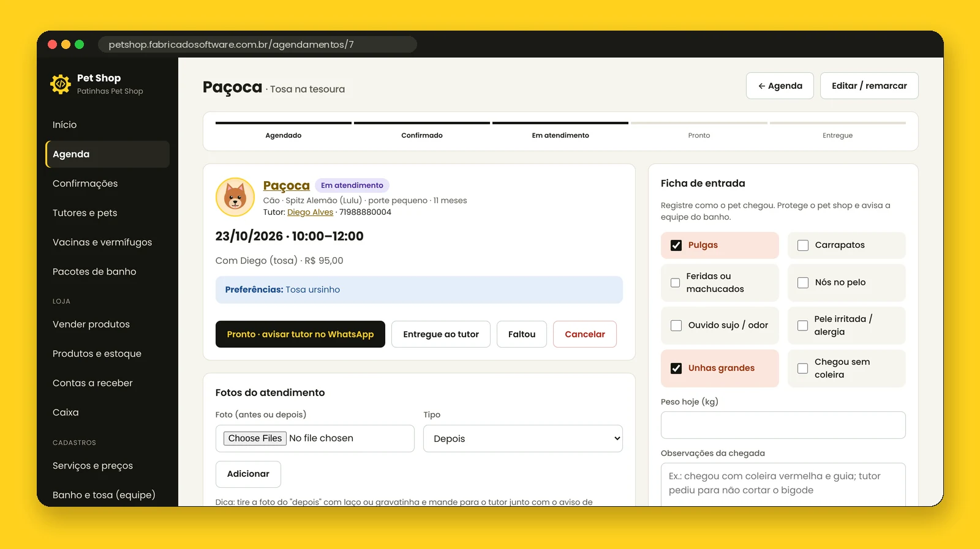The height and width of the screenshot is (549, 980).
Task: Navigate to Tutores e pets
Action: pyautogui.click(x=108, y=213)
